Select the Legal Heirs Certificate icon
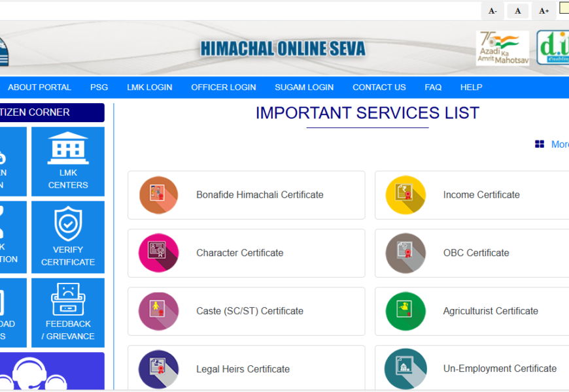 coord(158,369)
